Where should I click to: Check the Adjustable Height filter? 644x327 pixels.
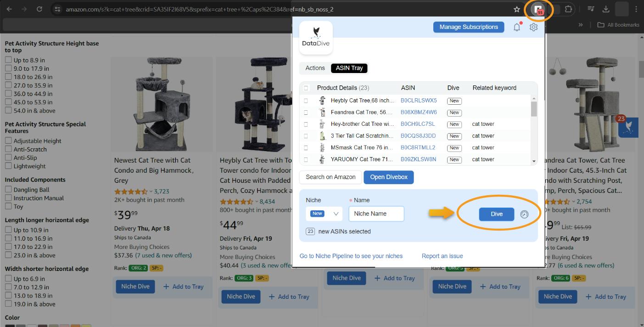pyautogui.click(x=8, y=141)
